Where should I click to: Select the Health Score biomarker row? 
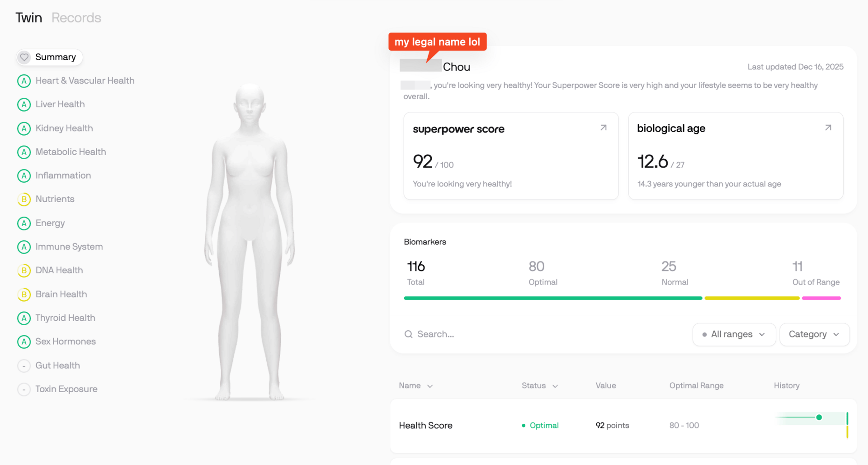click(623, 426)
